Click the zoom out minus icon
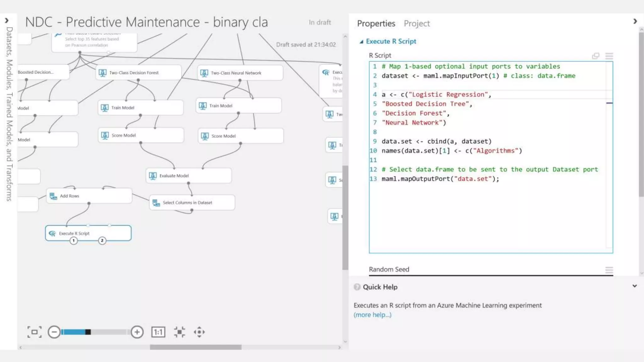 (54, 332)
